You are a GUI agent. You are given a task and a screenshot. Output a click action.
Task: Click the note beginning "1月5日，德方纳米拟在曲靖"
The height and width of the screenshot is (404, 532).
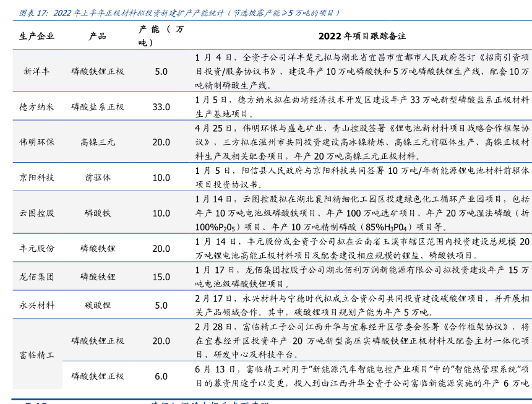click(x=362, y=107)
